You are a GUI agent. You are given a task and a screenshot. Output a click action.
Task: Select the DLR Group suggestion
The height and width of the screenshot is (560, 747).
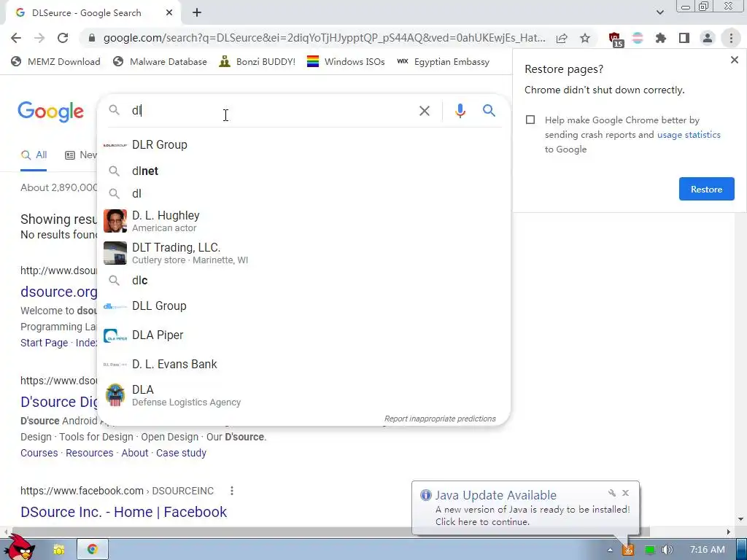pos(303,145)
